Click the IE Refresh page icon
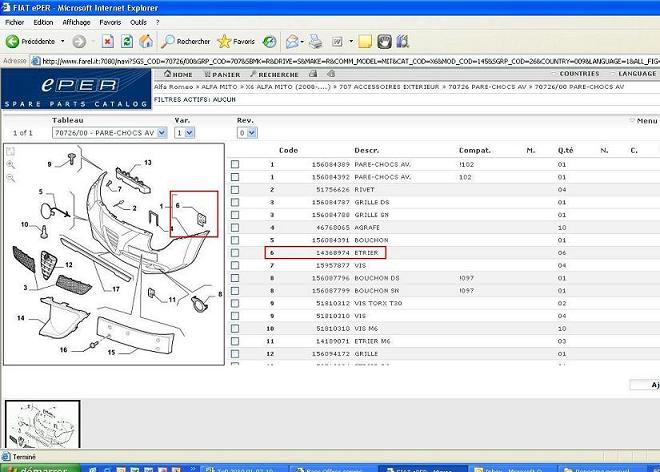This screenshot has width=660, height=472. (x=127, y=41)
